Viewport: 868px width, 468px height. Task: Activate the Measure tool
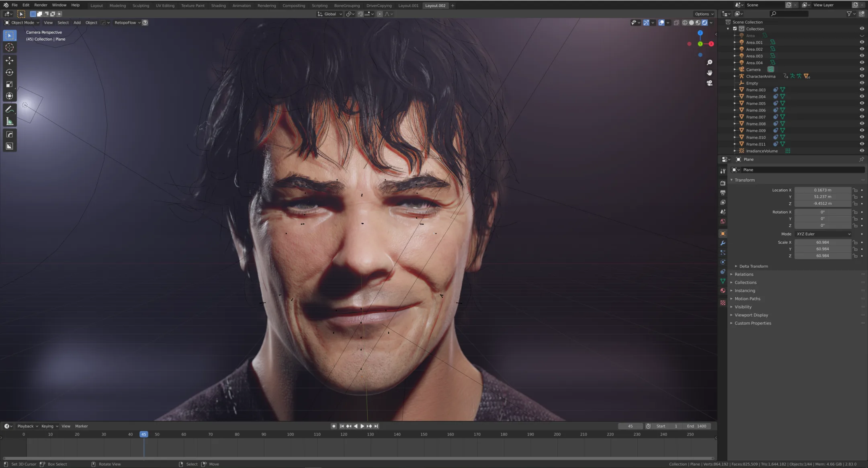point(9,121)
